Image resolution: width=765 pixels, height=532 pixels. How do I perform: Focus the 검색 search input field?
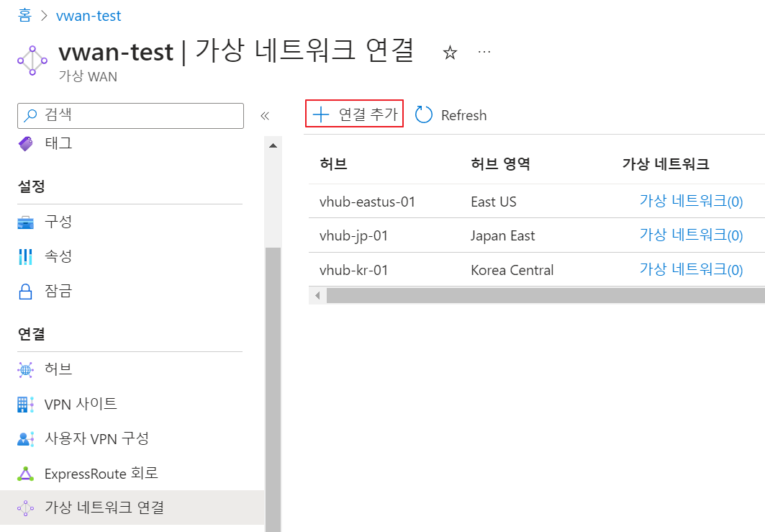(130, 116)
